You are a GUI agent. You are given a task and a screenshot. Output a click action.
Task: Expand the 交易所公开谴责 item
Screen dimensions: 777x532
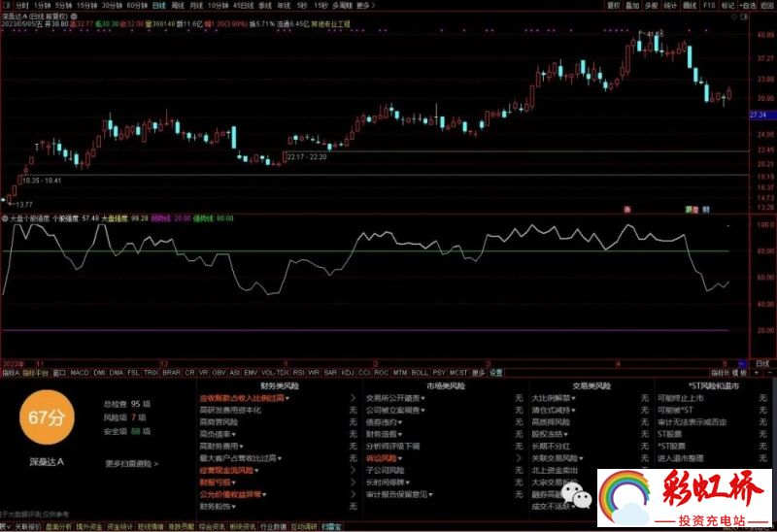[x=395, y=398]
